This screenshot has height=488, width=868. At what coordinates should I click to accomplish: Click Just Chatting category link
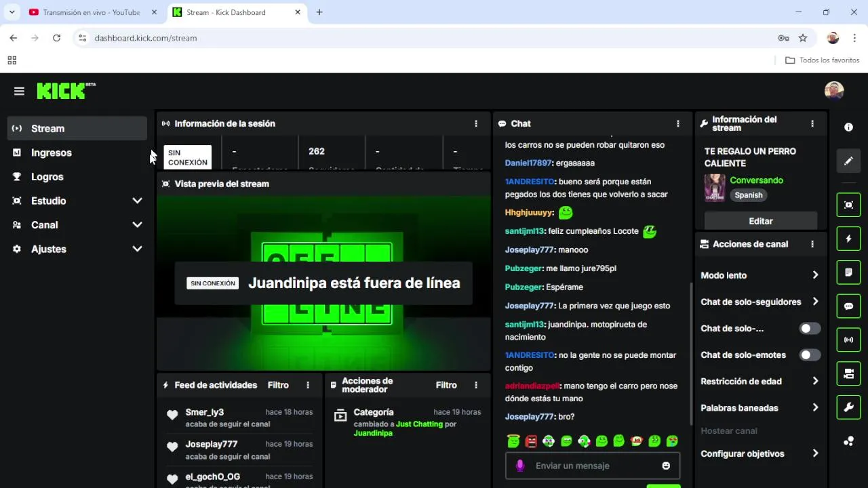tap(419, 424)
